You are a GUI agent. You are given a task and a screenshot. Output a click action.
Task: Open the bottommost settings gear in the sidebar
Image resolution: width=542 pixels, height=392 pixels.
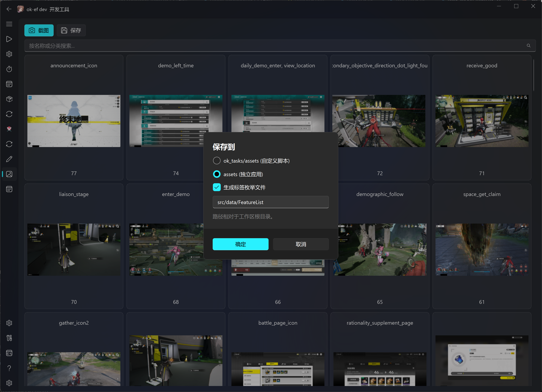[9, 383]
